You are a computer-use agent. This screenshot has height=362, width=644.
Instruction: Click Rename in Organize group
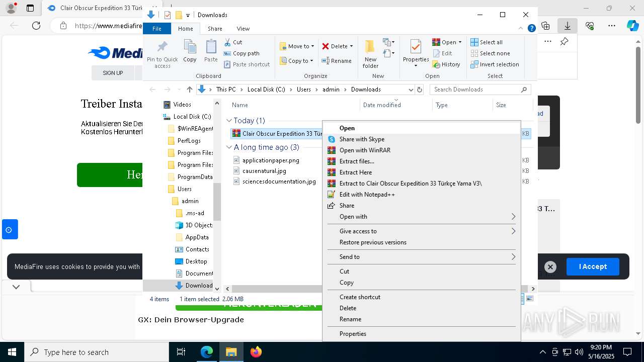[337, 61]
